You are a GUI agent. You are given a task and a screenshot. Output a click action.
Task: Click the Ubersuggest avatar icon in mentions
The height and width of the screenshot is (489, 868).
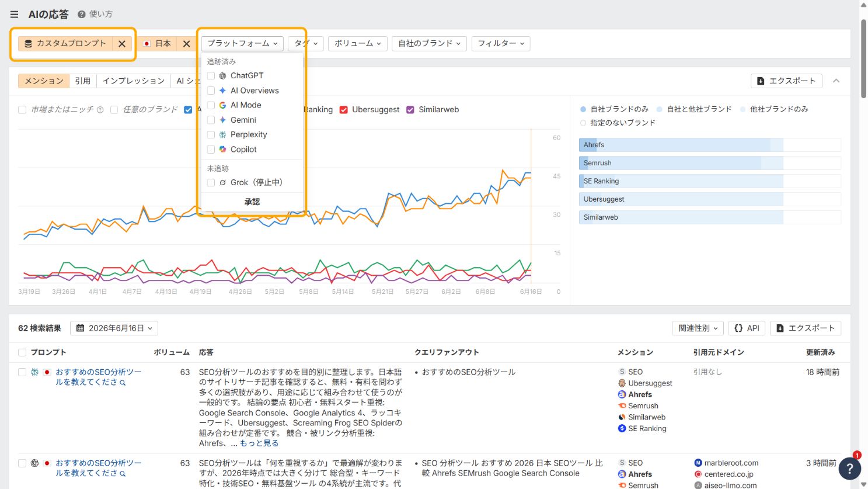(x=622, y=383)
